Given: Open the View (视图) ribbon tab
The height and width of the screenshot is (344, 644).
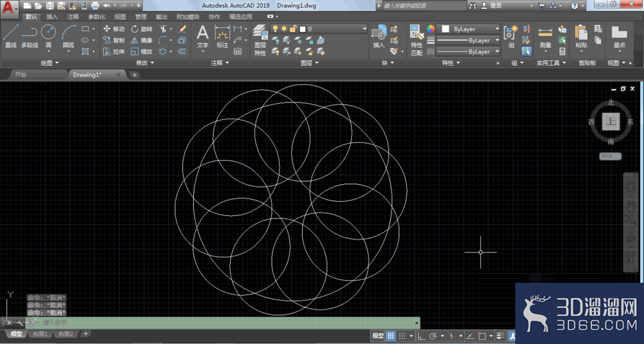Looking at the screenshot, I should click(120, 17).
